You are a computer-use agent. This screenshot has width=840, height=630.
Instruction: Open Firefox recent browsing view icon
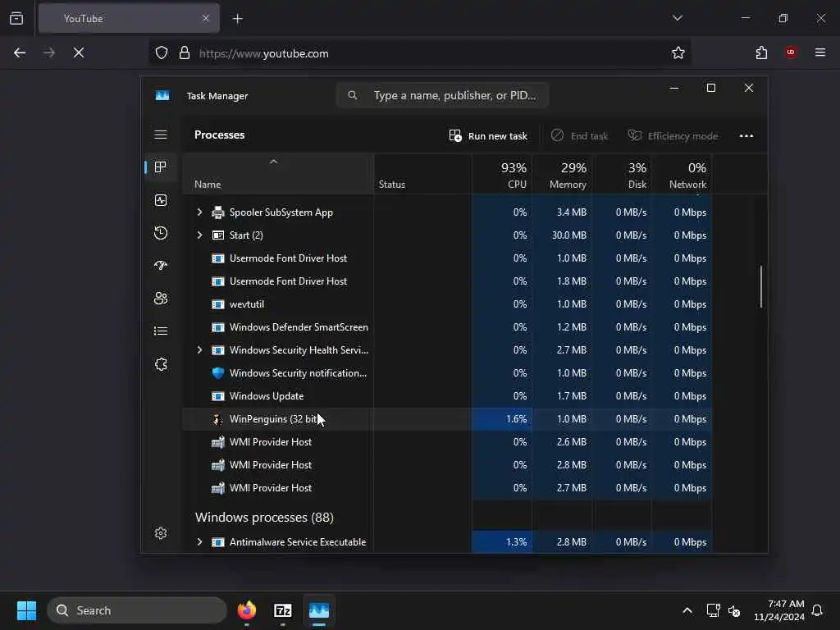pos(16,18)
